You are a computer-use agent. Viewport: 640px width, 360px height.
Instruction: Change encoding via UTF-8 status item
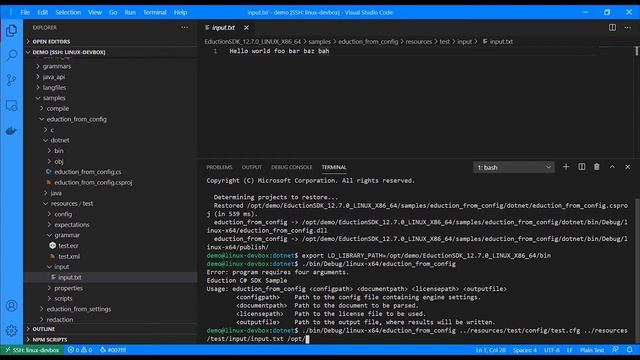click(x=551, y=350)
